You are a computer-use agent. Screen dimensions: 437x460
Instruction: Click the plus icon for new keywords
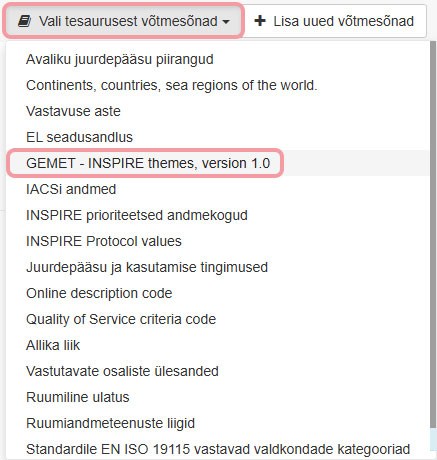click(x=260, y=21)
